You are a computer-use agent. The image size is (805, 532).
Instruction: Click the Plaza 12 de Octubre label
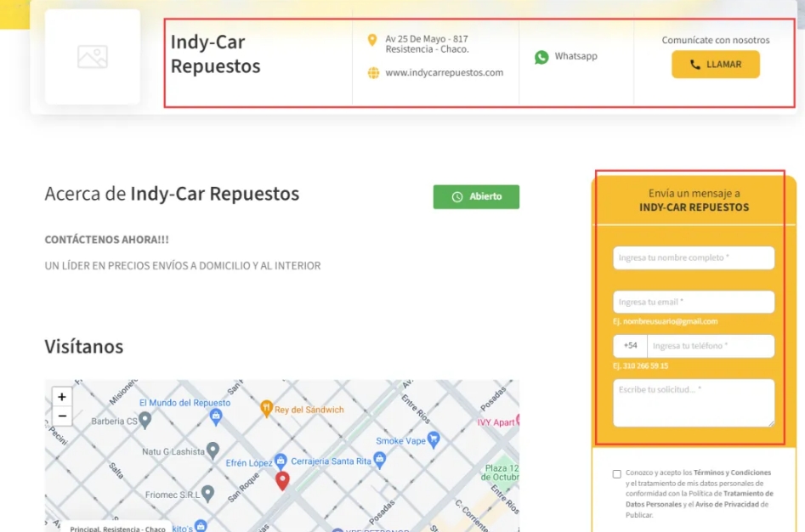(x=502, y=473)
